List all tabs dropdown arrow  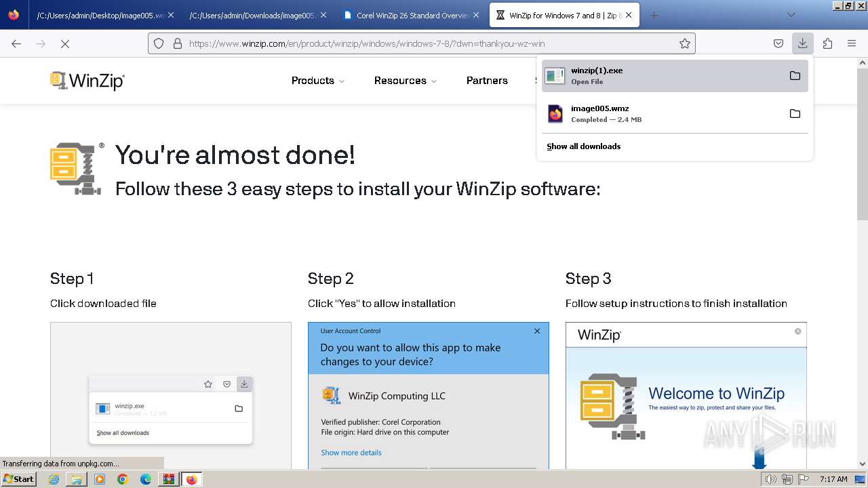click(791, 15)
